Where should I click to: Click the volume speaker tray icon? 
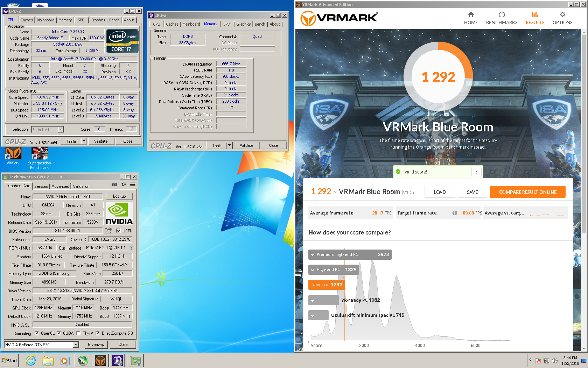pyautogui.click(x=555, y=361)
